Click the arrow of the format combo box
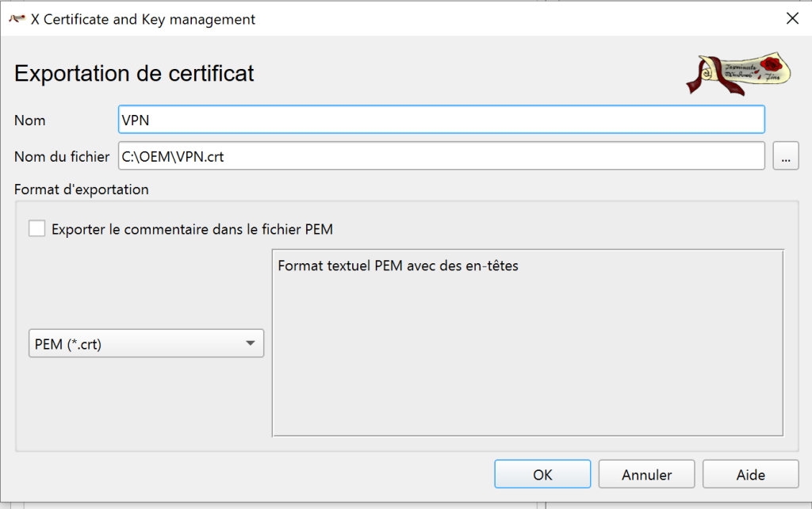Screen dimensions: 812x509 click(x=250, y=344)
